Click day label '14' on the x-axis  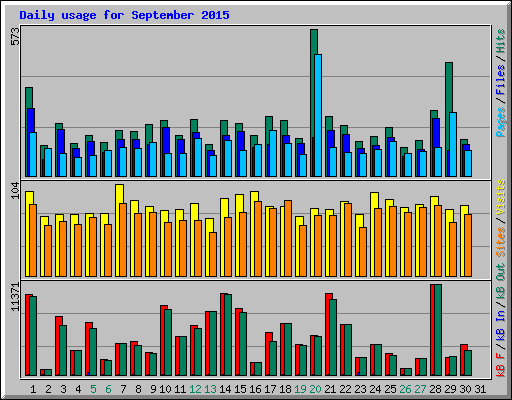225,389
